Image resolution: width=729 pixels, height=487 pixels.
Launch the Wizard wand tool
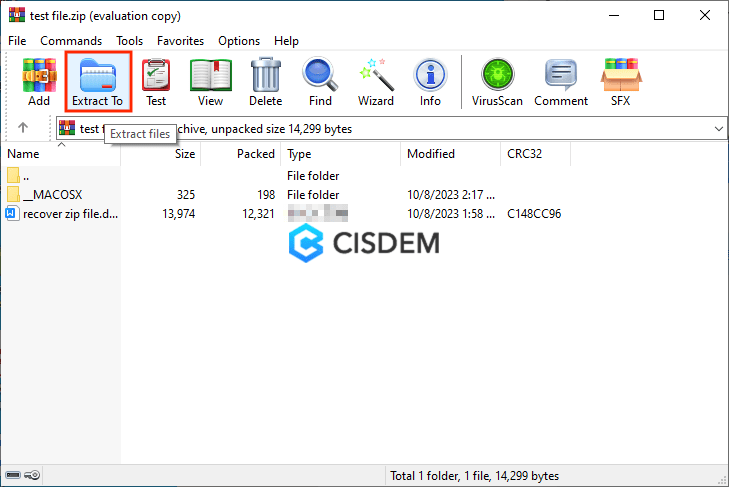click(x=376, y=82)
